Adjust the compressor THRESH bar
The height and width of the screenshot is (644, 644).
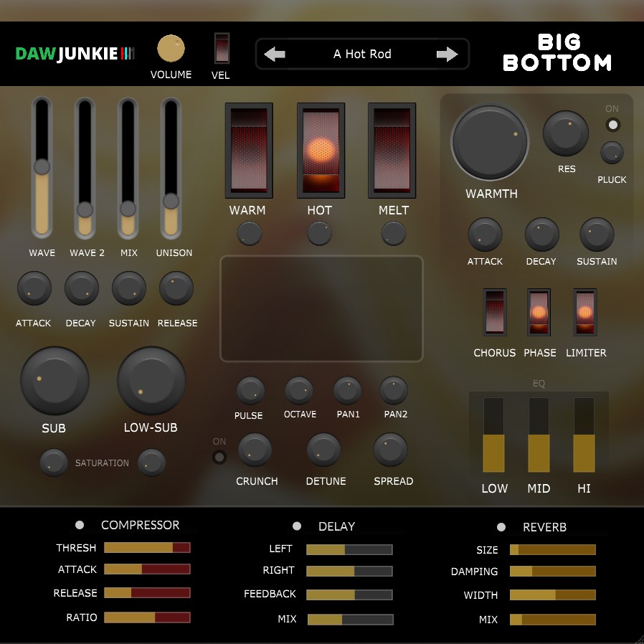click(147, 548)
